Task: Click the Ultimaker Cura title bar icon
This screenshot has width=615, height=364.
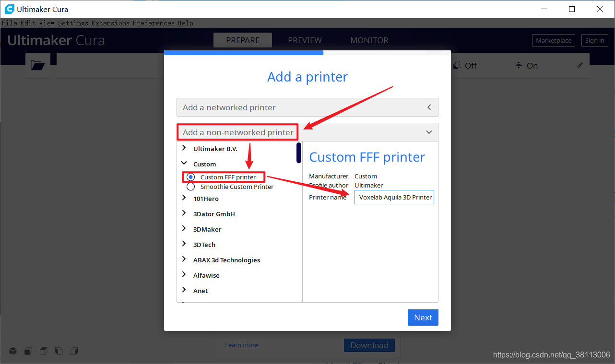Action: click(9, 9)
